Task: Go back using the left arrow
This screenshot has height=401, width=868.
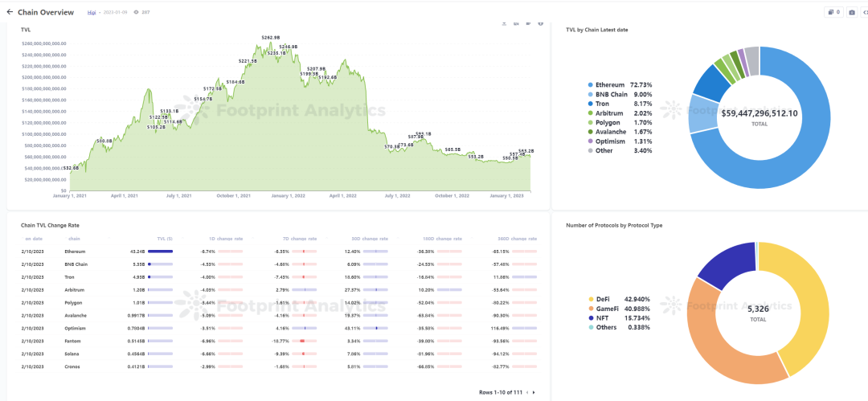Action: (x=10, y=12)
